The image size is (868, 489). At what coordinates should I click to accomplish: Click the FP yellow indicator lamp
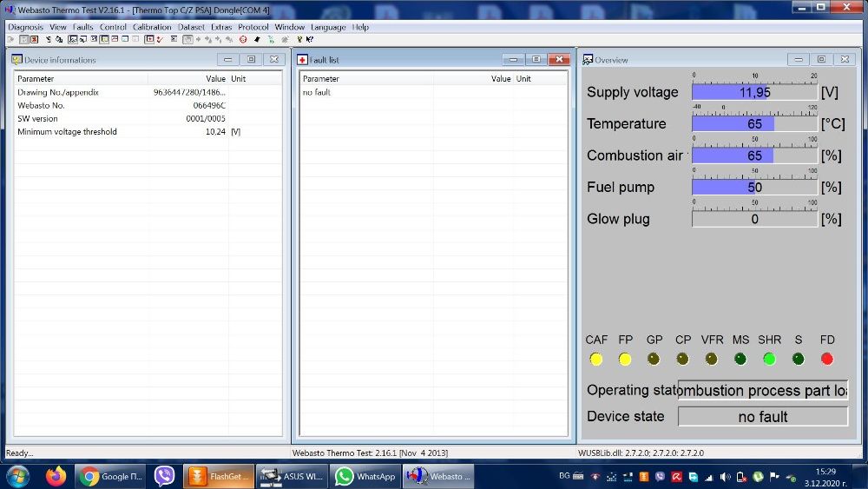pyautogui.click(x=625, y=360)
